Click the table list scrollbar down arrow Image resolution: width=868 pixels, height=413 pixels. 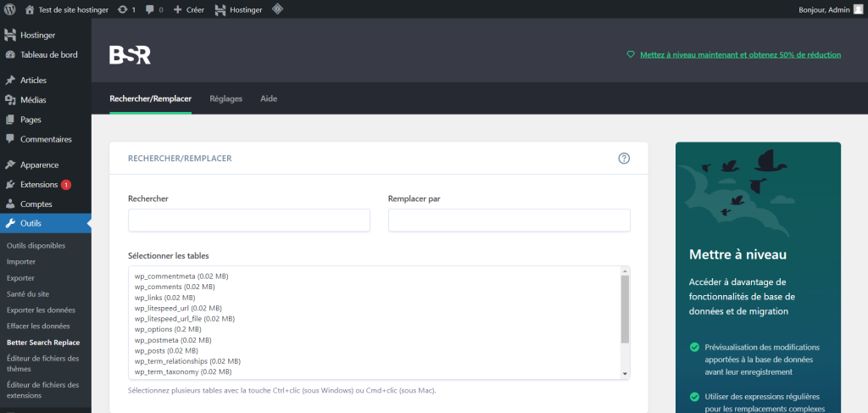625,373
